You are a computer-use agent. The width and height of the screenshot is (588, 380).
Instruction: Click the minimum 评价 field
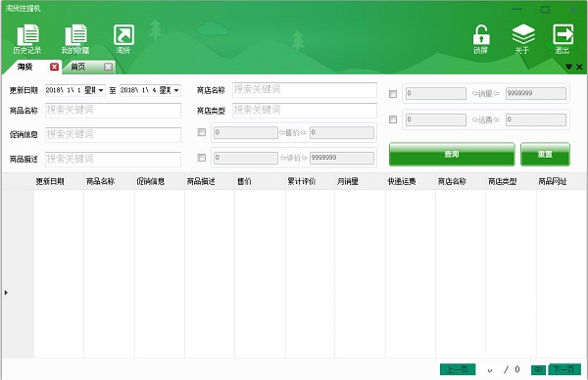coord(246,158)
